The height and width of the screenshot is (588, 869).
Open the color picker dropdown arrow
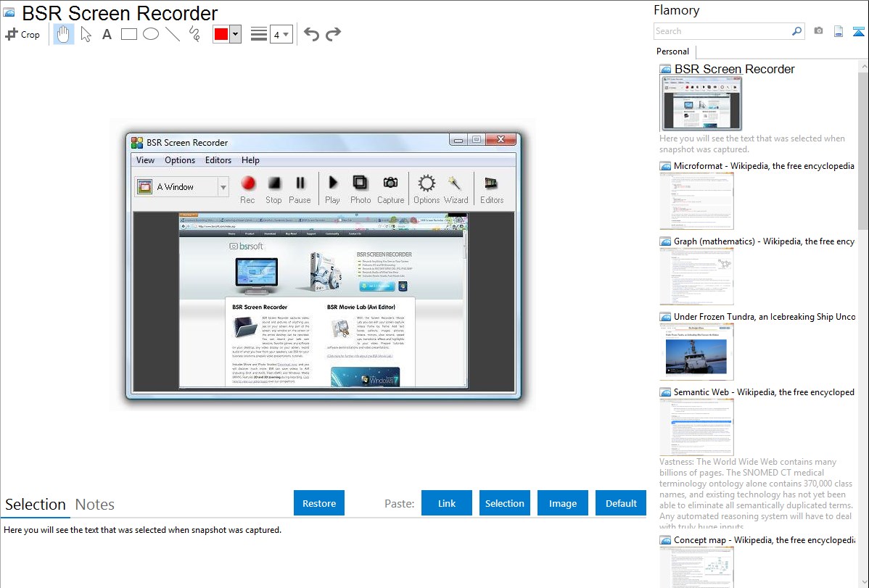click(235, 34)
